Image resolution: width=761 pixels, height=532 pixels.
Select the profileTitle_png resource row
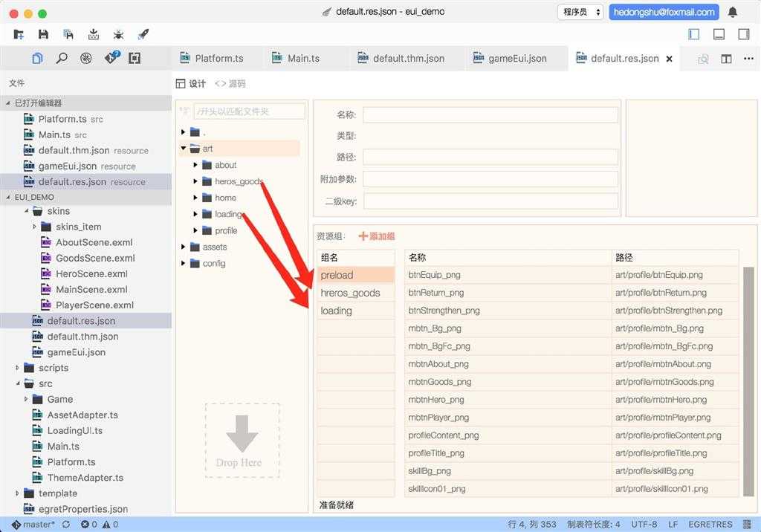click(571, 453)
